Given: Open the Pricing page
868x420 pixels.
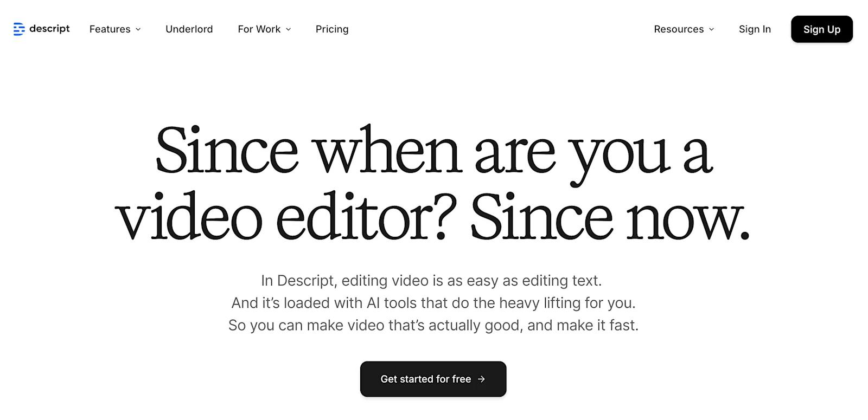Looking at the screenshot, I should (x=332, y=29).
